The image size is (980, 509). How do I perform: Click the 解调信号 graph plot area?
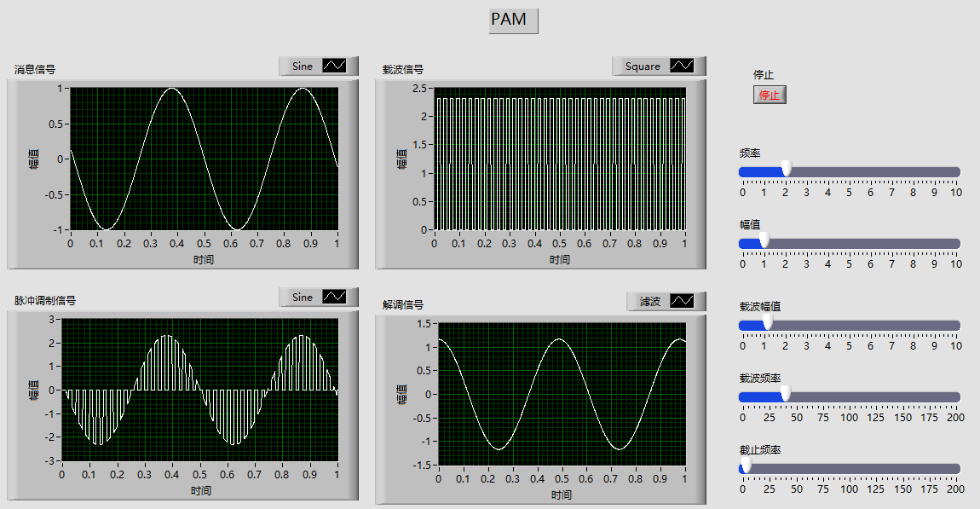[x=562, y=394]
